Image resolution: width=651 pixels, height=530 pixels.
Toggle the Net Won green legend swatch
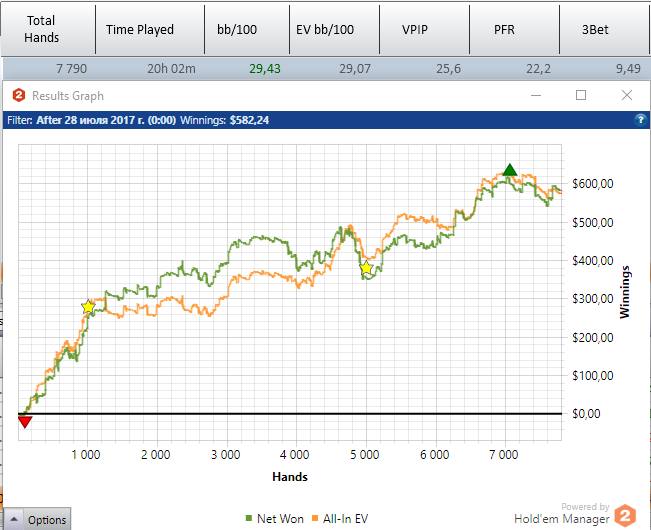click(249, 518)
